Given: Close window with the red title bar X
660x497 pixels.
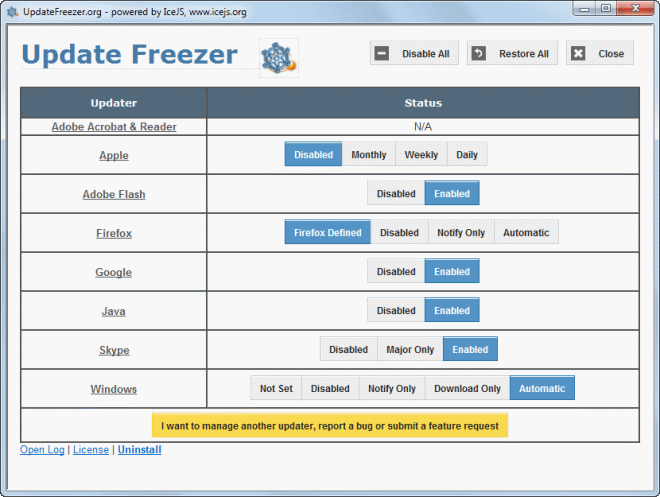Looking at the screenshot, I should pos(636,8).
